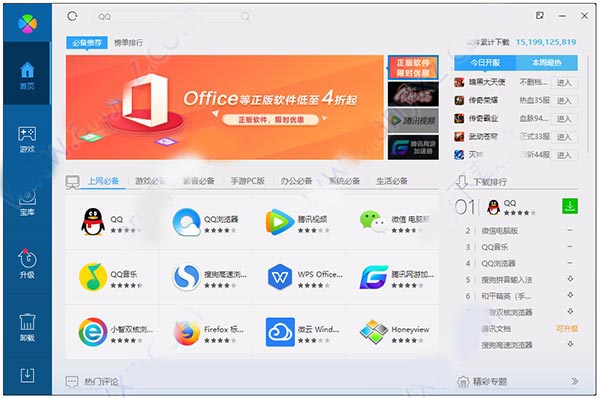The height and width of the screenshot is (398, 600).
Task: Open the 搜狗高速浏览器 app icon
Action: (x=186, y=277)
